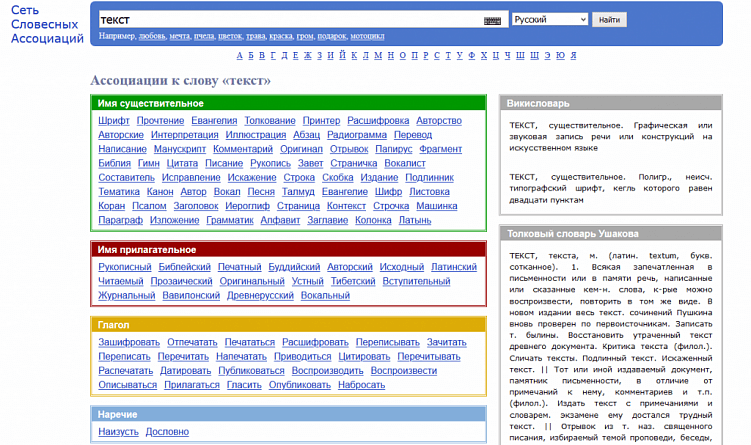751x445 pixels.
Task: Click the heading Ассоциации к слову «текст»
Action: (181, 80)
